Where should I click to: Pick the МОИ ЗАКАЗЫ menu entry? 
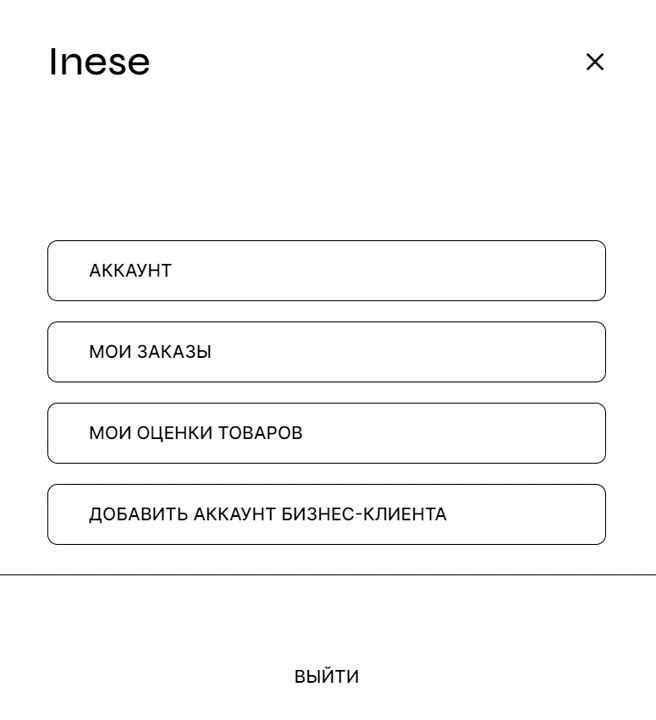[326, 352]
